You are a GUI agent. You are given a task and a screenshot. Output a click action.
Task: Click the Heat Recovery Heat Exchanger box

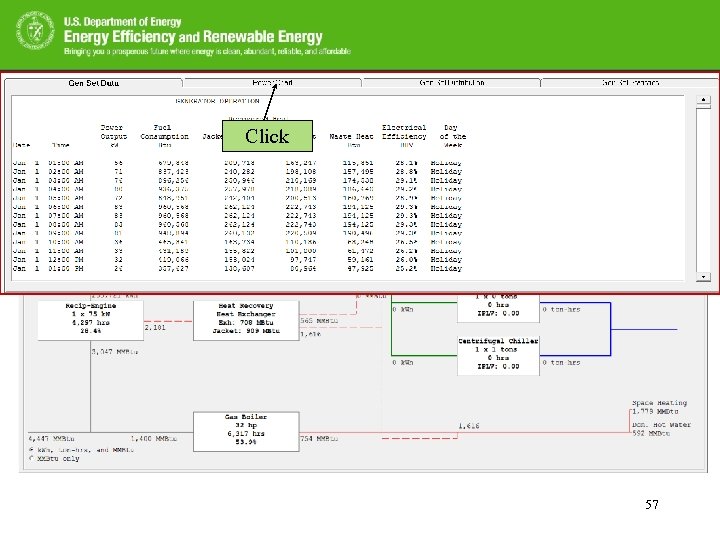coord(246,320)
